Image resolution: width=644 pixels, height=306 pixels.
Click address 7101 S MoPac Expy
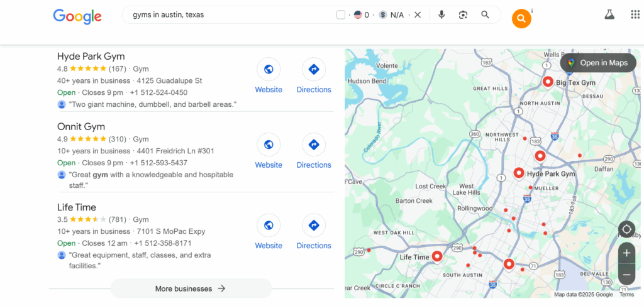coord(171,231)
